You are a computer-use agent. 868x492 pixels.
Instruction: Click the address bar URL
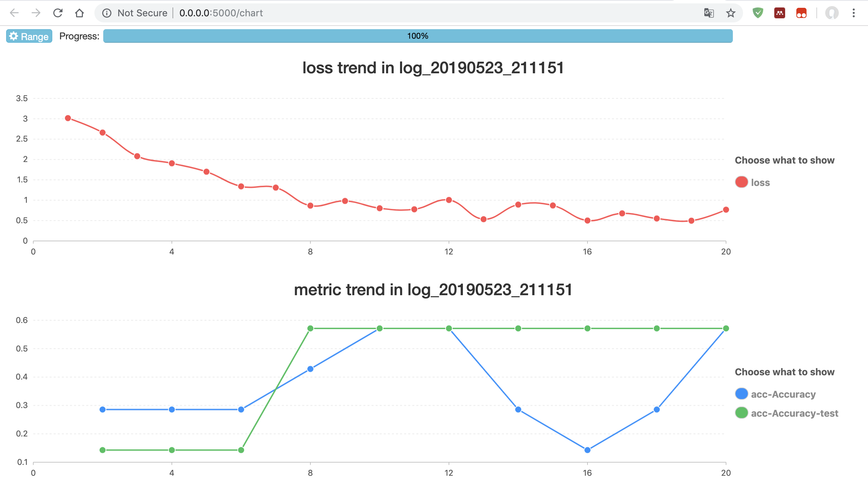(x=221, y=13)
